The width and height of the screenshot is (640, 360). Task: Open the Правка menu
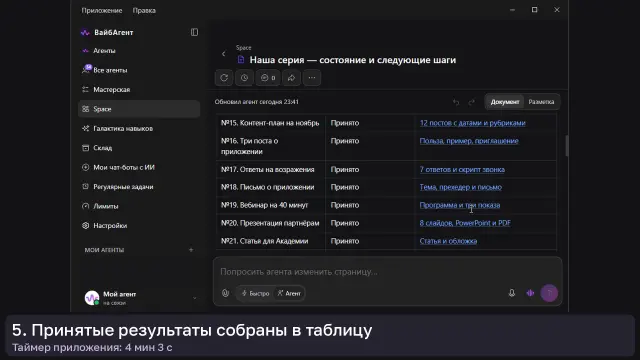pyautogui.click(x=144, y=11)
